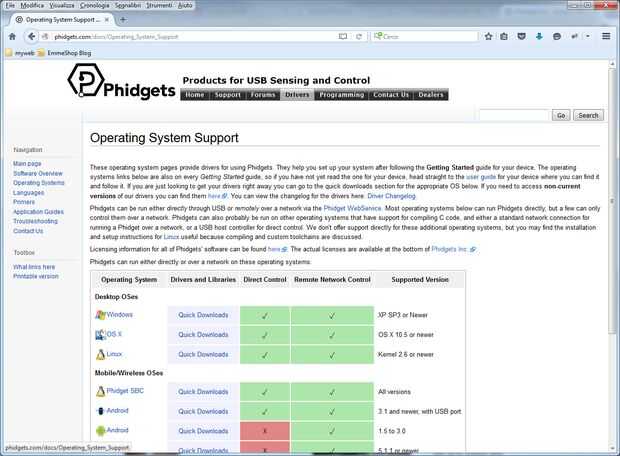Open Printable version link
620x456 pixels.
tap(36, 276)
